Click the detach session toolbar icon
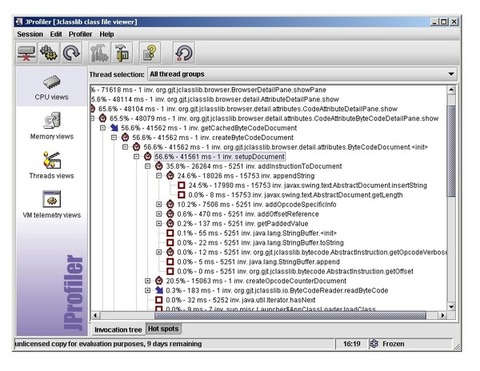The image size is (480, 371). pos(26,53)
